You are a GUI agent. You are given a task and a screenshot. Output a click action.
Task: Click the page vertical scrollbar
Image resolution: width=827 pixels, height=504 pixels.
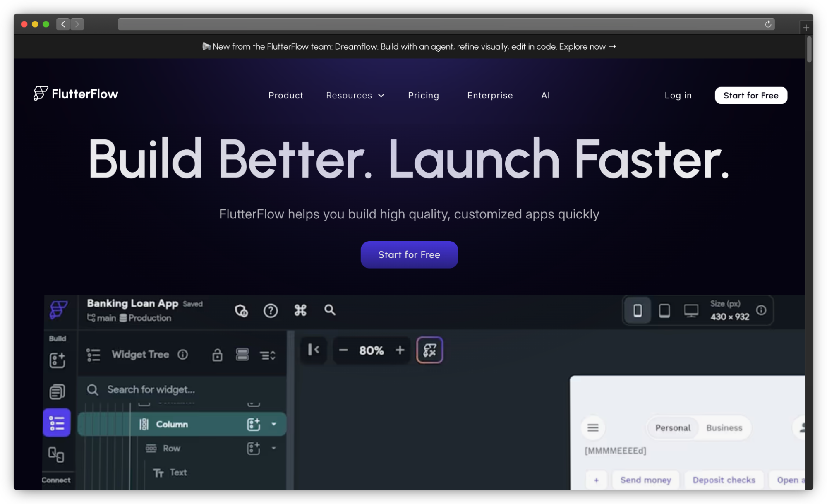pos(809,50)
